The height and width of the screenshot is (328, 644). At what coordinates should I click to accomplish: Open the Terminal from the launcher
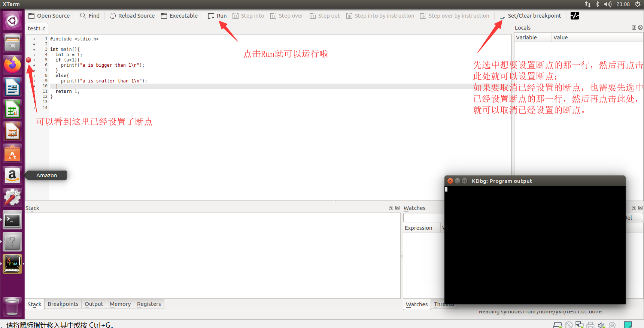click(x=12, y=220)
